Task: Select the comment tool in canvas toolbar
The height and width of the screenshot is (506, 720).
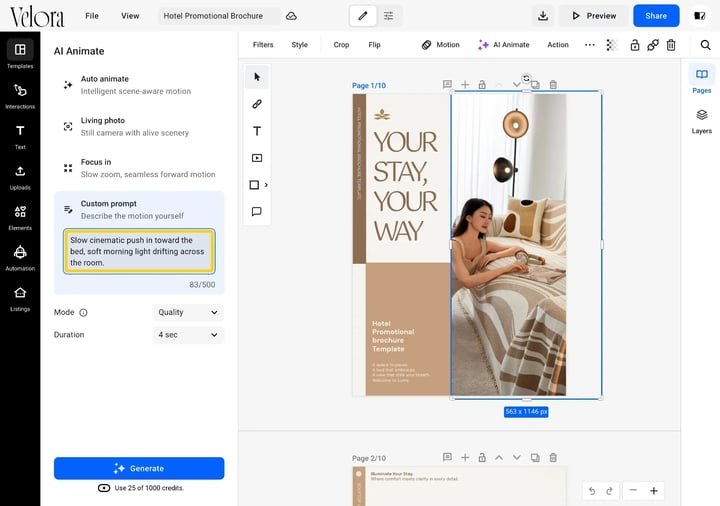Action: pyautogui.click(x=257, y=211)
